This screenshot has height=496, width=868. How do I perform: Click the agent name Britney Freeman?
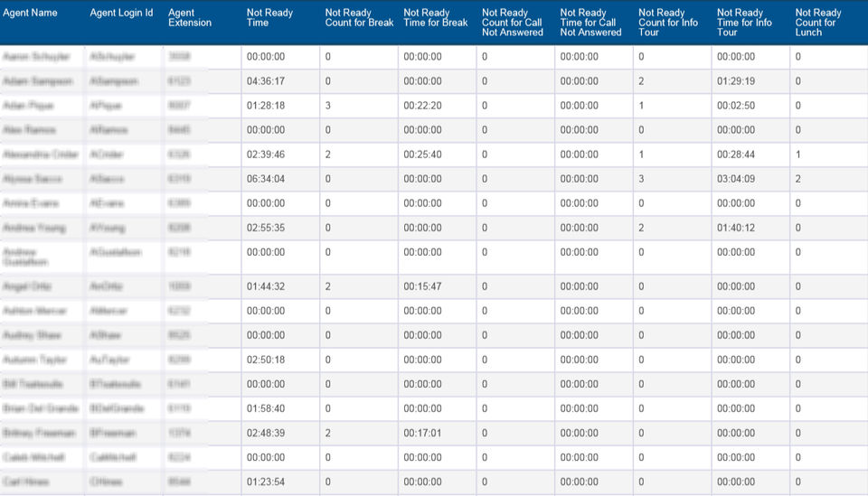(x=39, y=433)
